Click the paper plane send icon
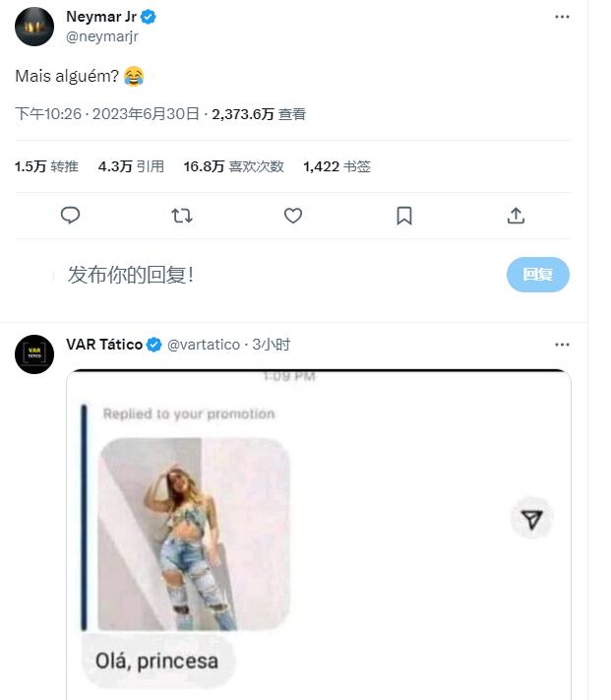Viewport: 611px width, 700px height. (x=532, y=519)
